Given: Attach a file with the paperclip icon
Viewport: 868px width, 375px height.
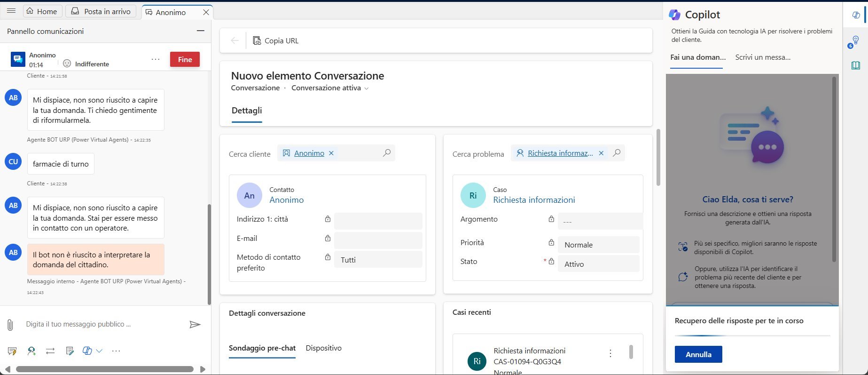Looking at the screenshot, I should click(10, 325).
